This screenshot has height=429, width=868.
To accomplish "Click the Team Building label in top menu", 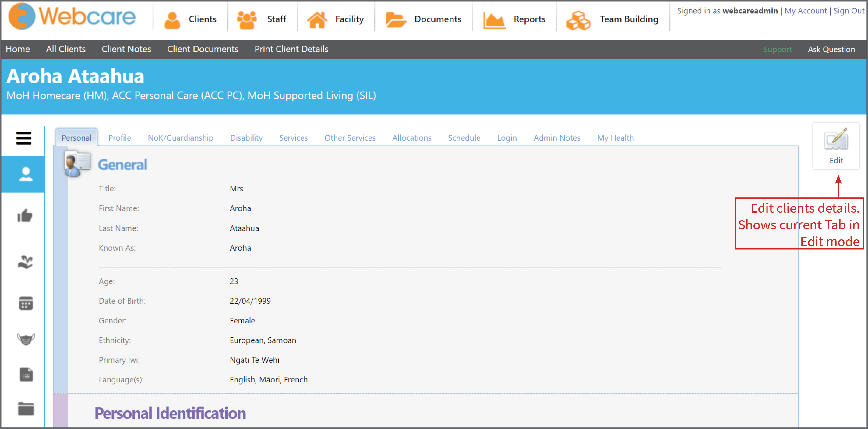I will point(629,19).
